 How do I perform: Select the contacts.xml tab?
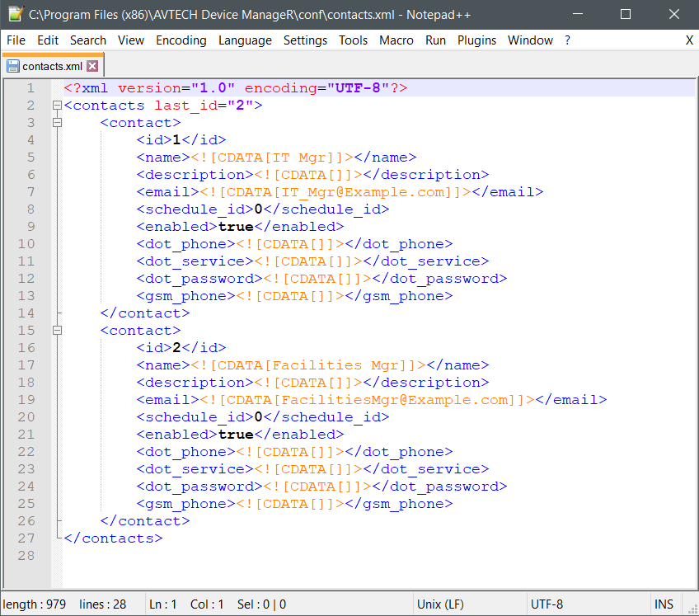coord(52,66)
